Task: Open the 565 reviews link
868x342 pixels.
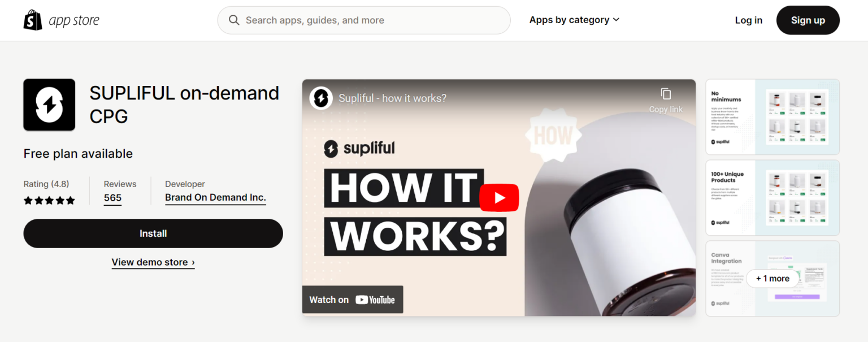Action: 112,198
